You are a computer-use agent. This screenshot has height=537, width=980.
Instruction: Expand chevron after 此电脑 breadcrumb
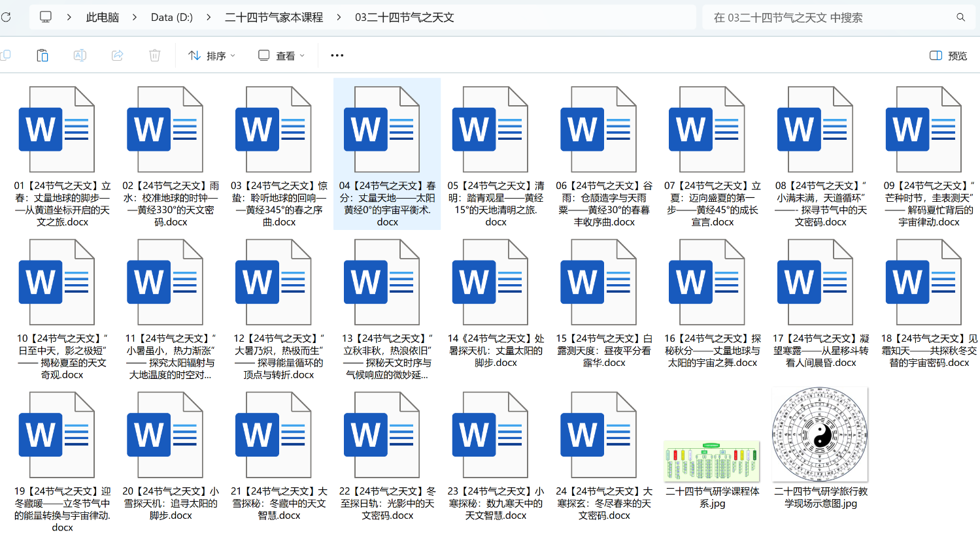click(x=135, y=18)
